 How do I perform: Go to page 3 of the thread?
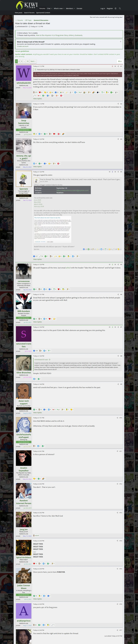point(21,61)
